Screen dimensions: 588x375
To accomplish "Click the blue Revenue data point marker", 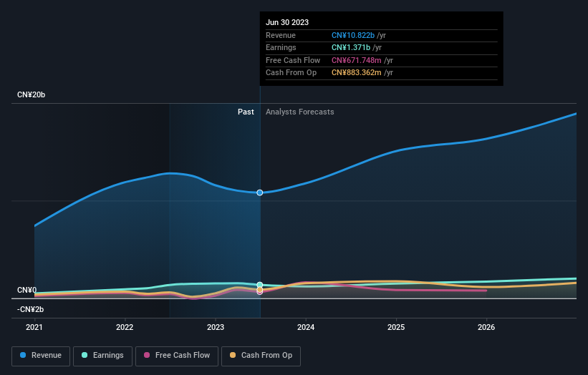I will click(260, 193).
